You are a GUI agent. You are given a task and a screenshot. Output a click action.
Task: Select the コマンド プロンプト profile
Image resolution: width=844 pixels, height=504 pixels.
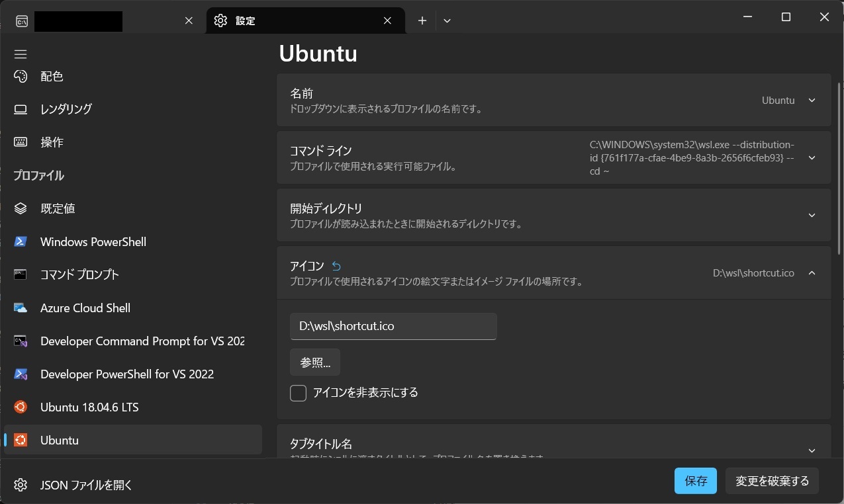(133, 274)
